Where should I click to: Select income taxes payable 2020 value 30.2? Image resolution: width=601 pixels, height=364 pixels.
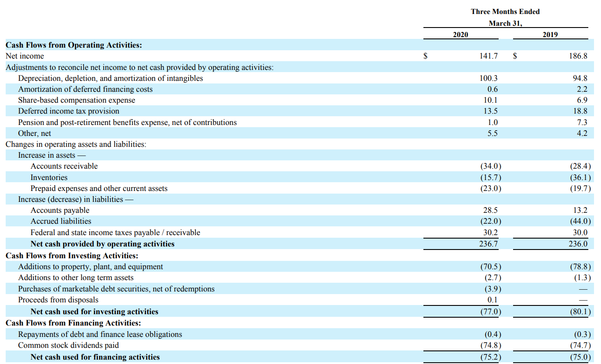tap(490, 232)
